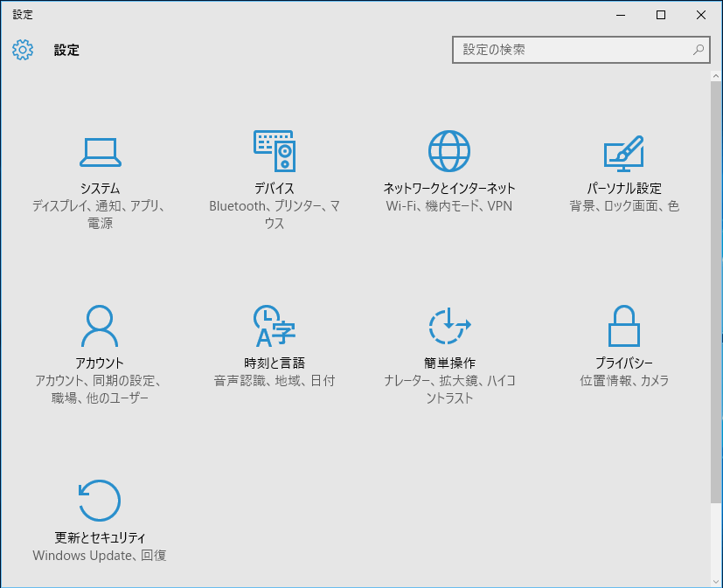Click the scrollbar down arrow
Image resolution: width=723 pixels, height=588 pixels.
[x=716, y=582]
